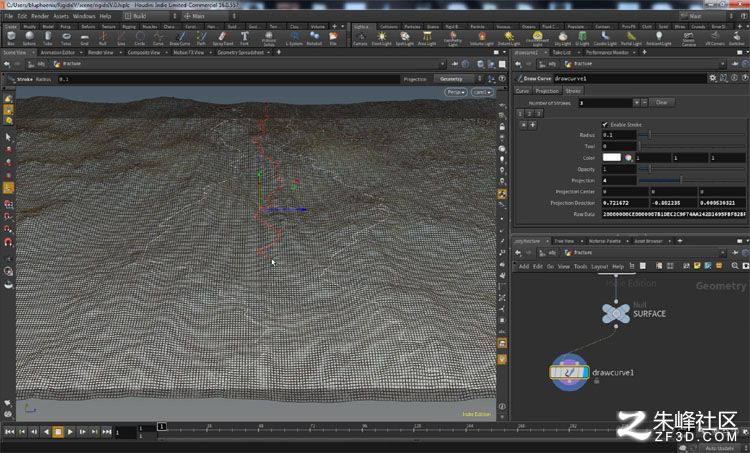Click the Raw Data input field

pos(673,214)
